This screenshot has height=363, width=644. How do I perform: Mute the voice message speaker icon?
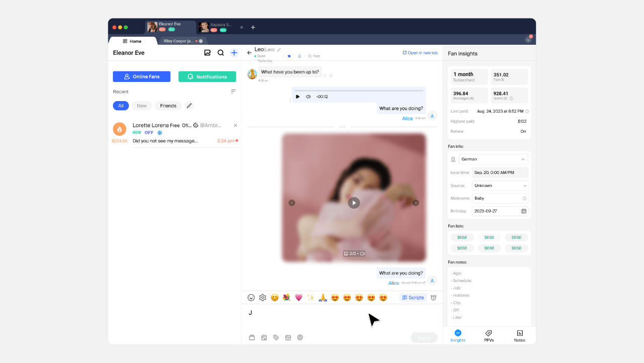tap(308, 97)
